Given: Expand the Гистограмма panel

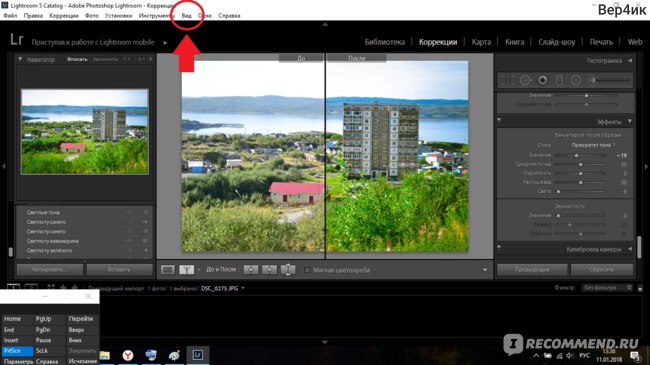Looking at the screenshot, I should pos(630,61).
